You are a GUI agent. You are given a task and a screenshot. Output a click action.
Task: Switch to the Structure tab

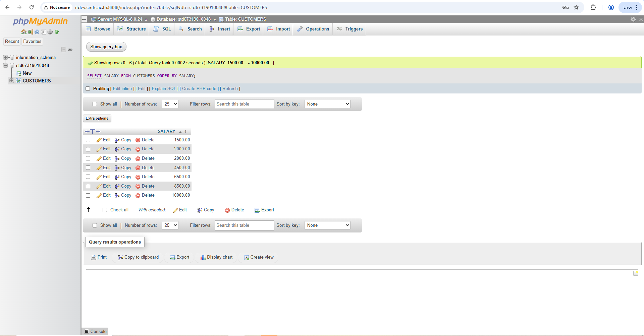click(132, 29)
